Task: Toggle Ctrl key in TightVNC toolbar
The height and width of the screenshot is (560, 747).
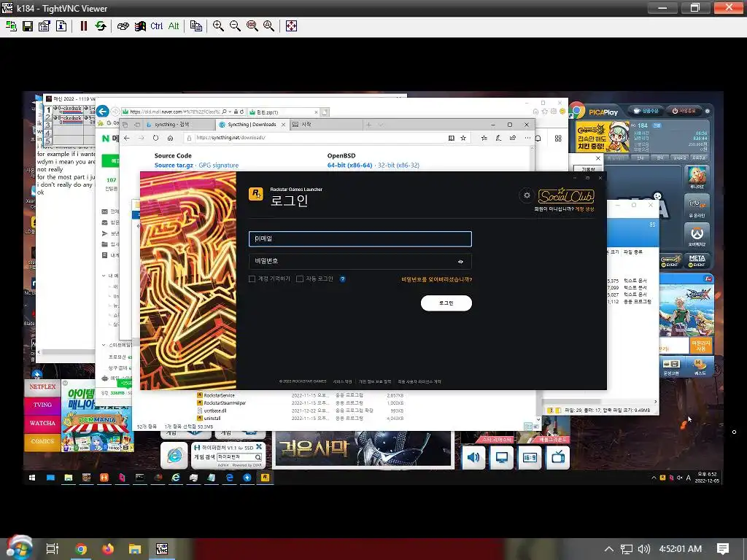Action: (156, 26)
